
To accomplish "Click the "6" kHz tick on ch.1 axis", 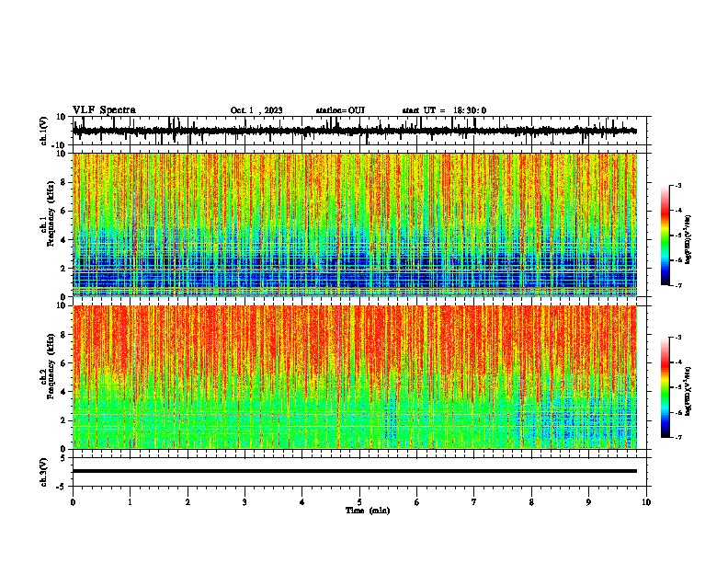I will [64, 211].
